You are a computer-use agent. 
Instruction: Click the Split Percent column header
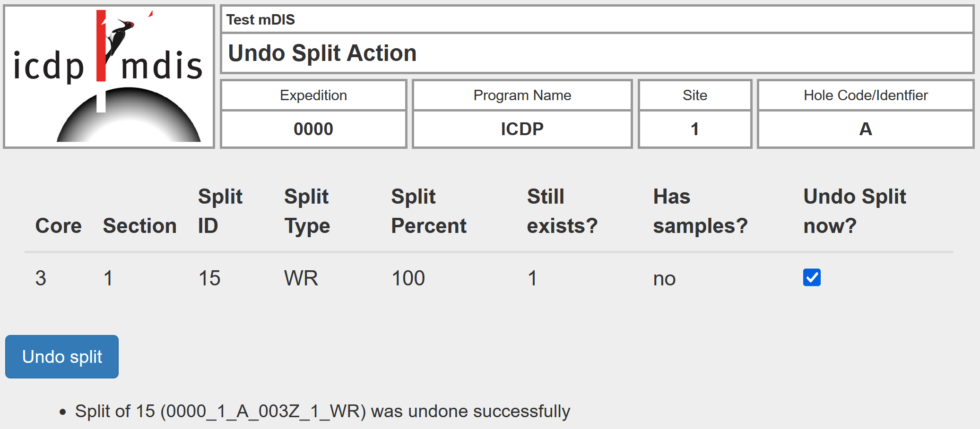pyautogui.click(x=428, y=211)
